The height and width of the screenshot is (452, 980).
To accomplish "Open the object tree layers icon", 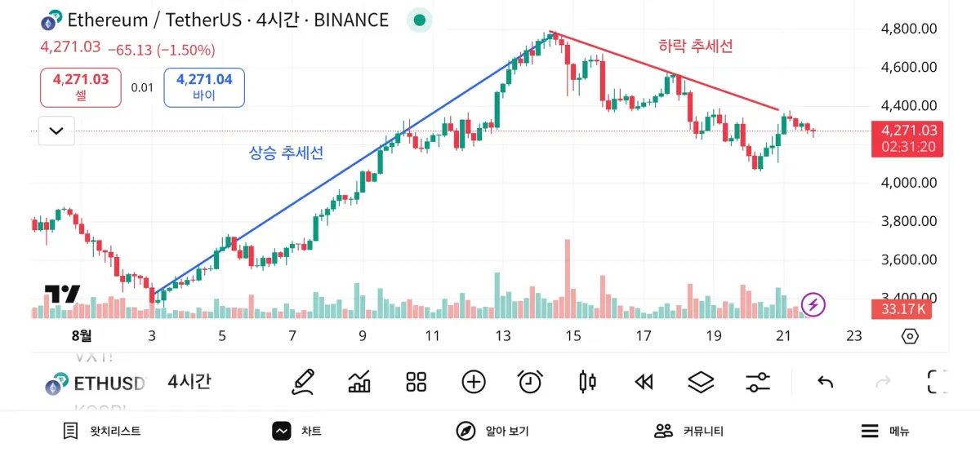I will [701, 381].
